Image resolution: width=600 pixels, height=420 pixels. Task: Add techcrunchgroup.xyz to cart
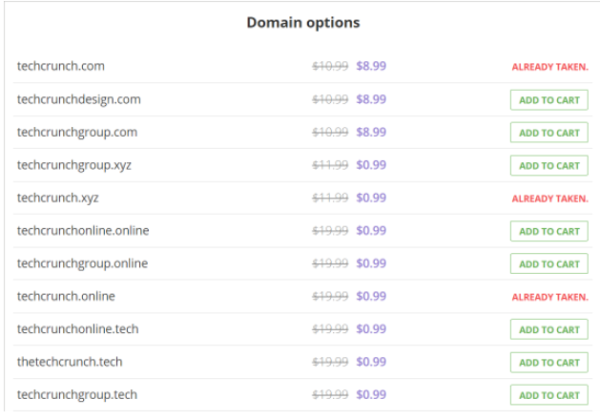(x=549, y=166)
